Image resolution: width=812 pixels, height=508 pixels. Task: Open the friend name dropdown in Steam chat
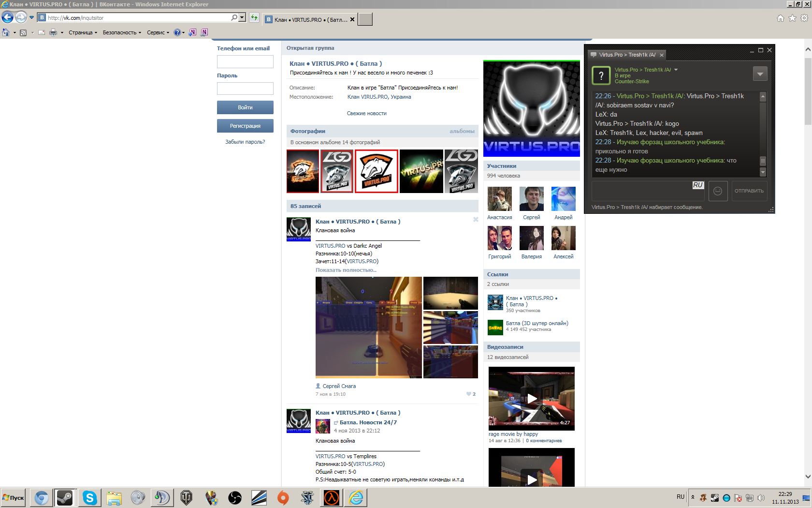click(x=676, y=70)
